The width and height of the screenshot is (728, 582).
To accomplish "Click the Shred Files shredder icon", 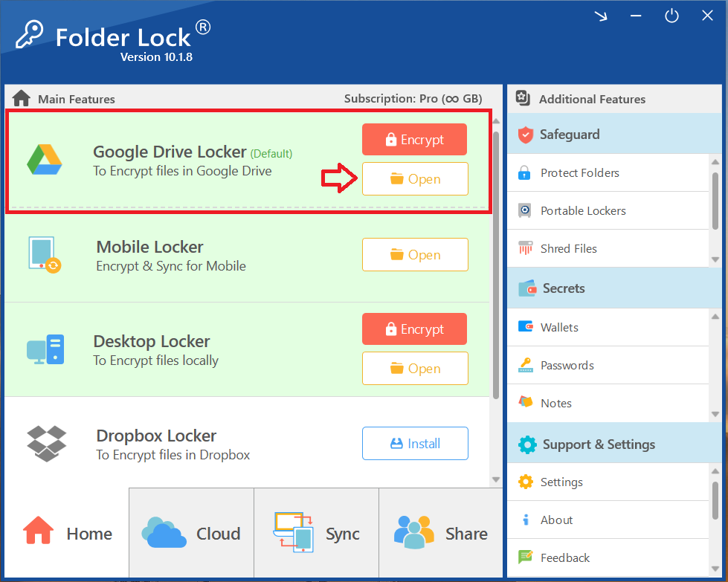I will coord(525,248).
